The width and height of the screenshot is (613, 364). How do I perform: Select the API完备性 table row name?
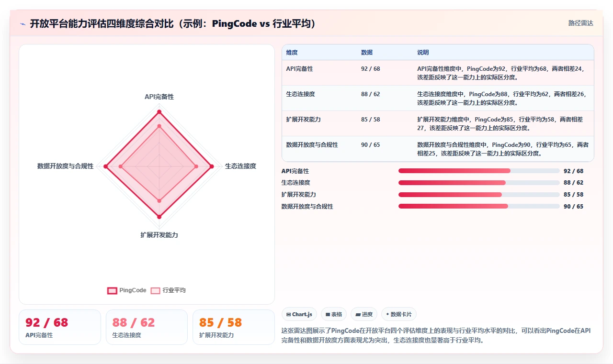[x=299, y=69]
